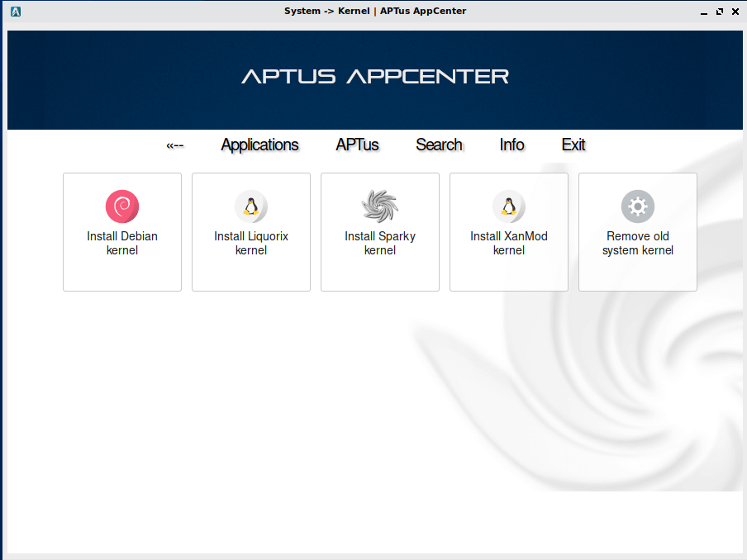Click the APTUS APPCENTER banner logo

point(375,77)
